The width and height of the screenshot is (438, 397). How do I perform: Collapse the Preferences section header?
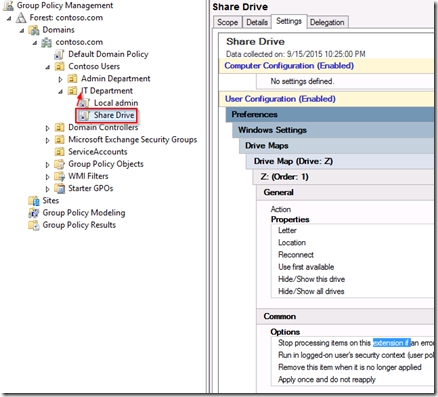[x=330, y=114]
